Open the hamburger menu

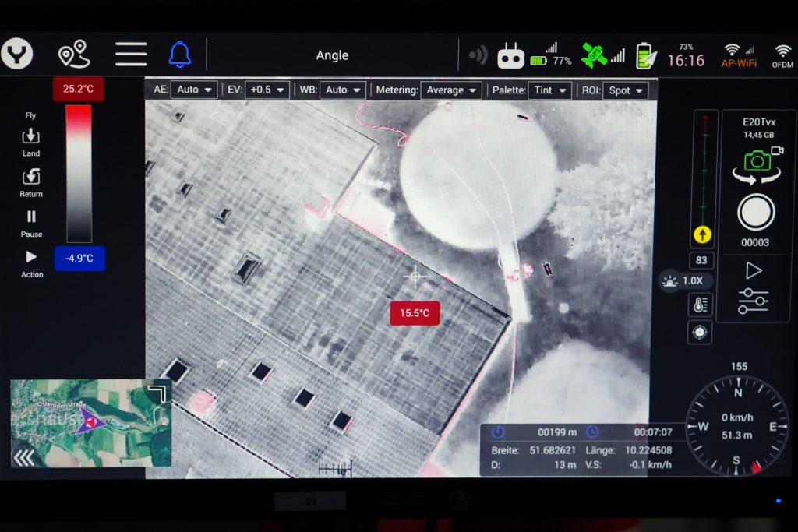131,55
